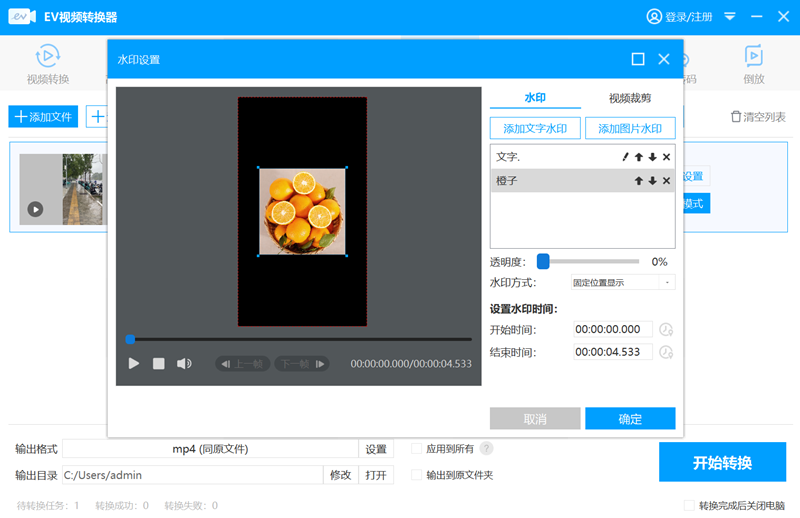
Task: Go to next frame 下一帧
Action: pyautogui.click(x=302, y=363)
